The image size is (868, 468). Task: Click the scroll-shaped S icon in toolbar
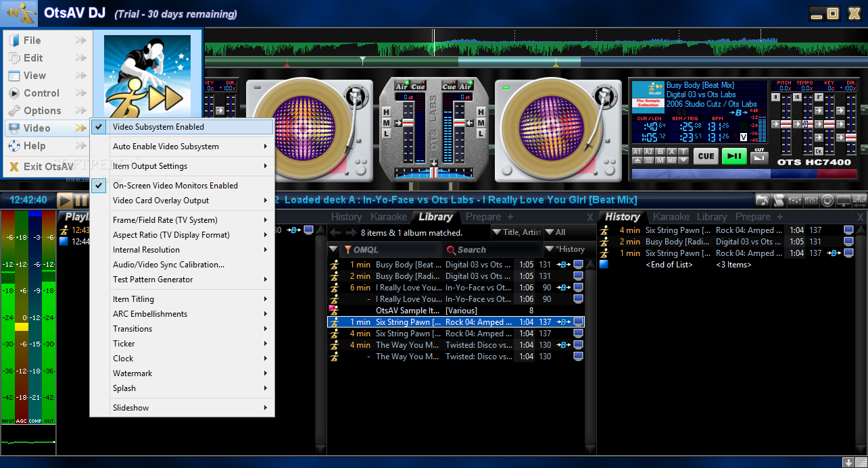pyautogui.click(x=779, y=201)
